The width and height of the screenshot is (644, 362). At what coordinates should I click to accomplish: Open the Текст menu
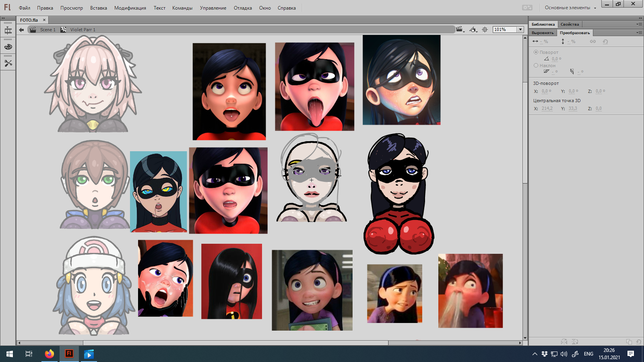coord(159,8)
